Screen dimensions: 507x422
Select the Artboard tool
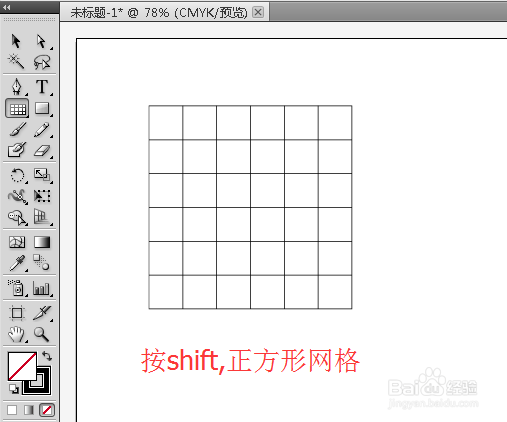coord(17,313)
